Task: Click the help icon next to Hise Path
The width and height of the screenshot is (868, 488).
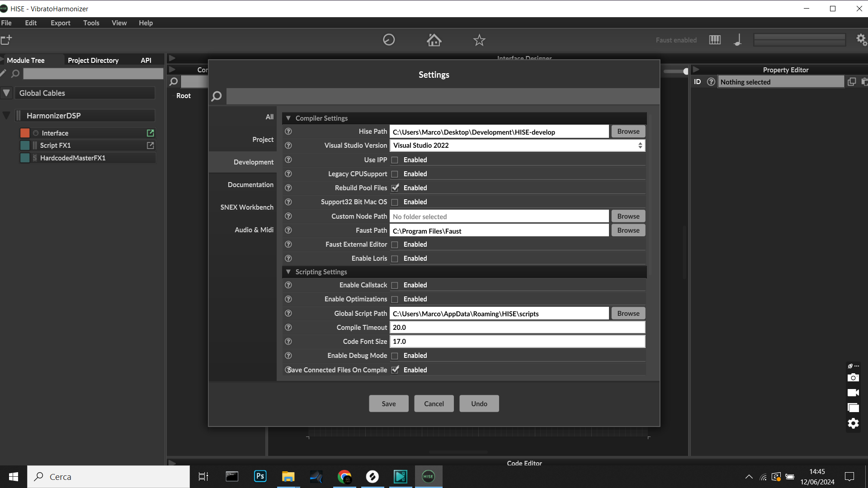Action: (x=288, y=131)
